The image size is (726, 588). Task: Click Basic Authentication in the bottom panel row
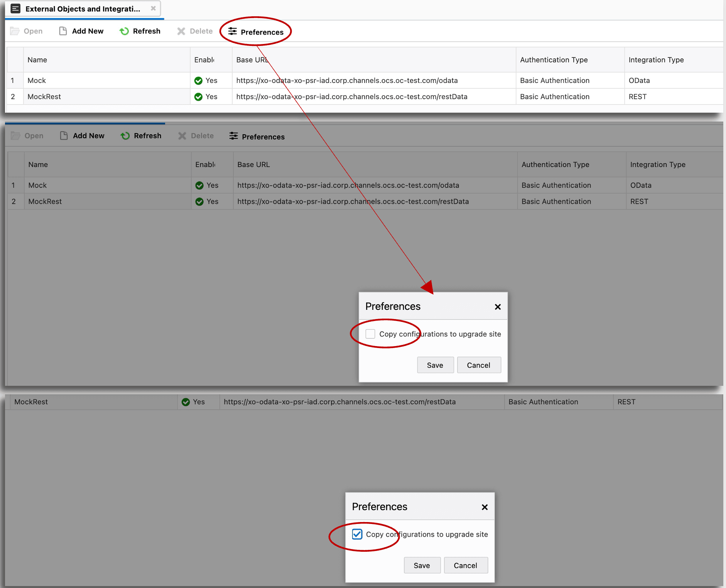[x=543, y=402]
